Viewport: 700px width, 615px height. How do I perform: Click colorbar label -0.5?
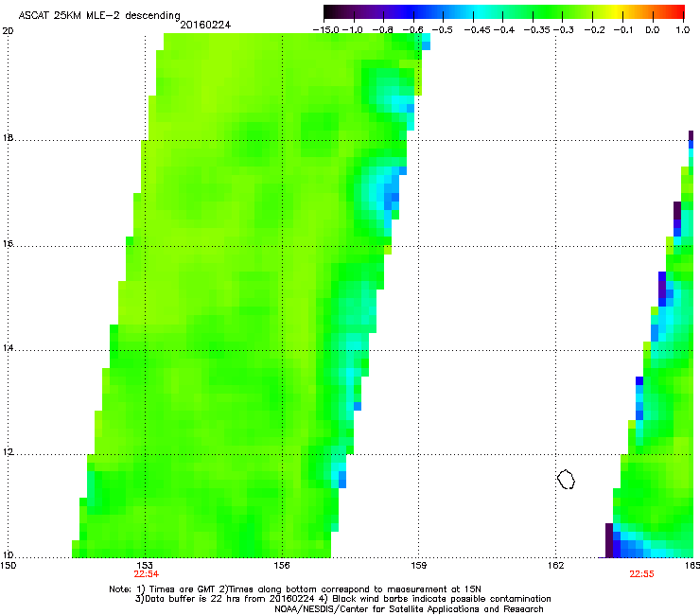443,30
